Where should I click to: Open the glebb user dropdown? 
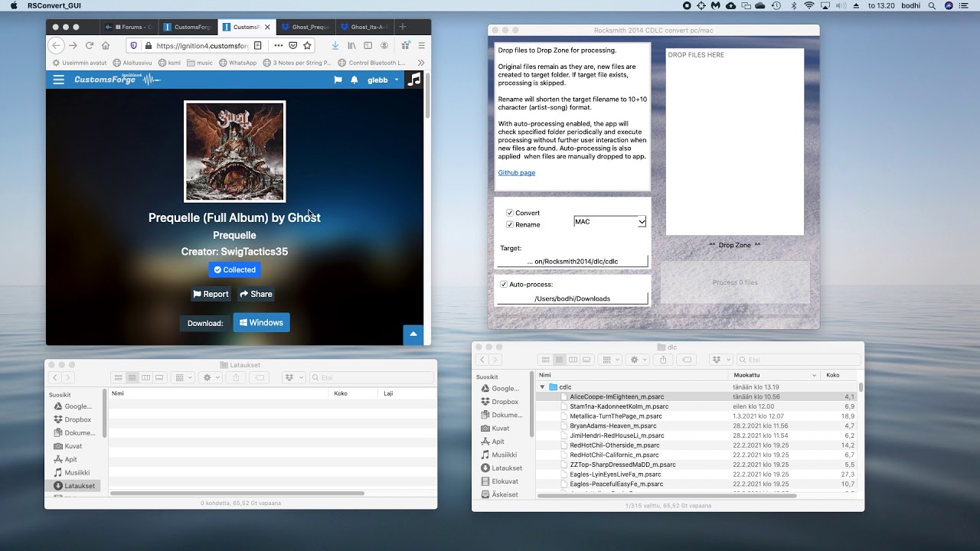[x=383, y=80]
